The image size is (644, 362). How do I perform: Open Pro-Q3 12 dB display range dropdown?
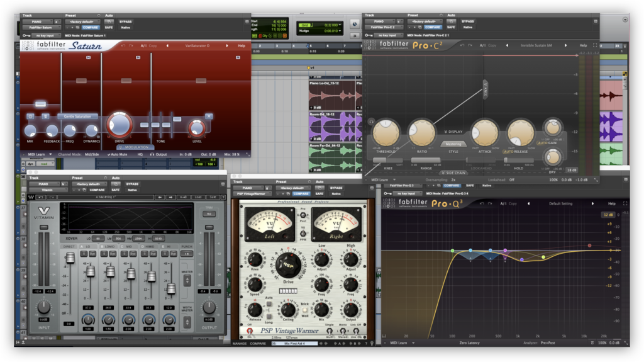[608, 215]
